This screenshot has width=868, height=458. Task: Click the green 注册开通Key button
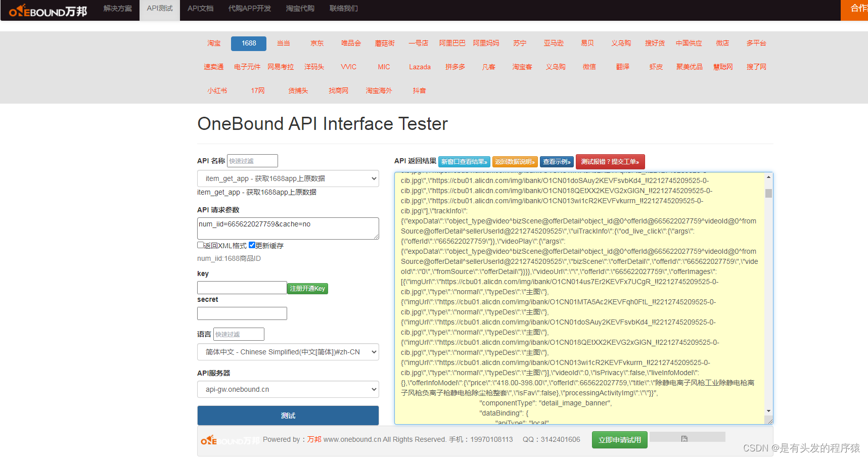click(x=307, y=289)
